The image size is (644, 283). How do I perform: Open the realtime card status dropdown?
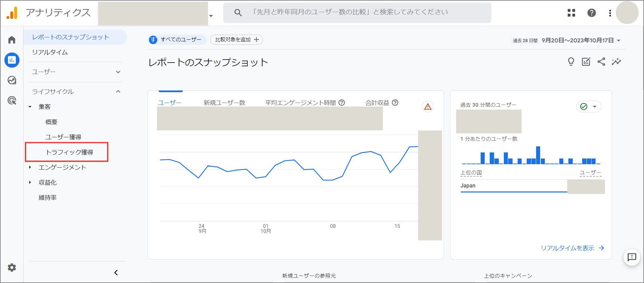[x=589, y=107]
